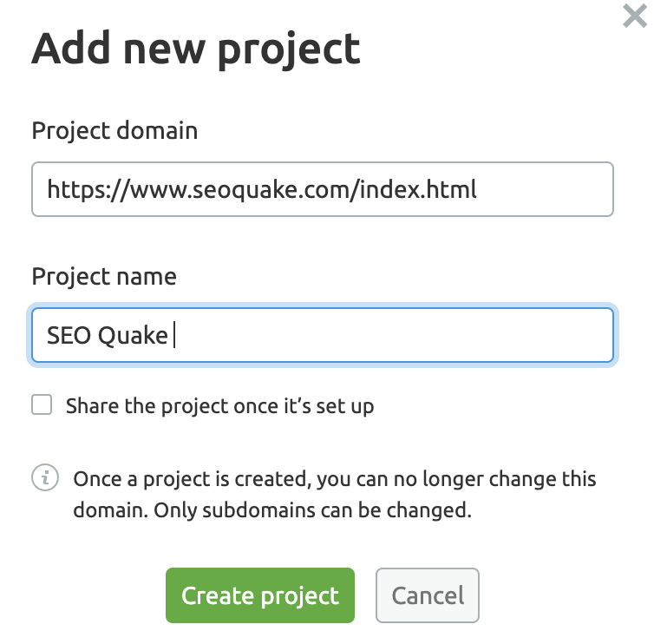Focus the Project name input field
Screen dimensions: 654x644
[323, 335]
